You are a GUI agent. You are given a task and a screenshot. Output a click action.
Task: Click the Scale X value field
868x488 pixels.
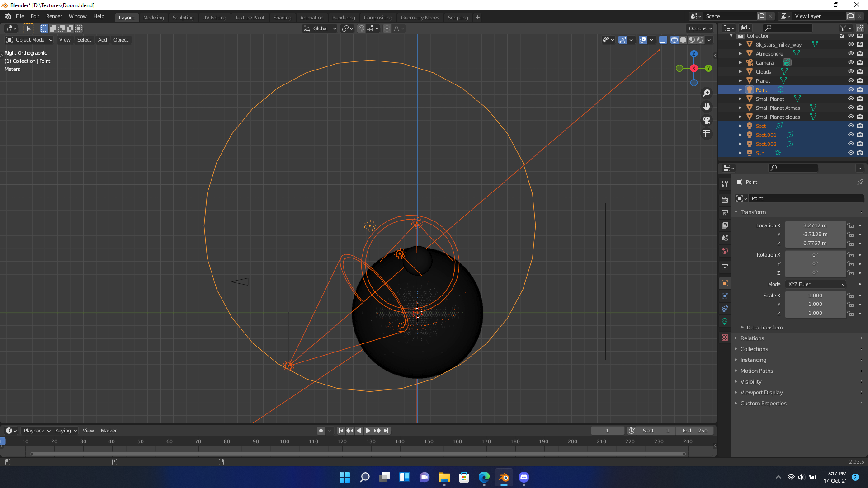coord(815,296)
